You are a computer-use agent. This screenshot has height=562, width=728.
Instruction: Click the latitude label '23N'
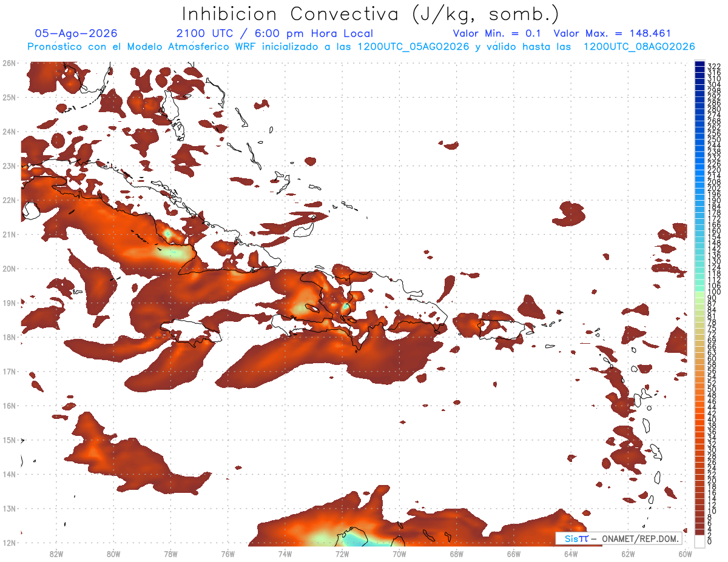coord(9,166)
